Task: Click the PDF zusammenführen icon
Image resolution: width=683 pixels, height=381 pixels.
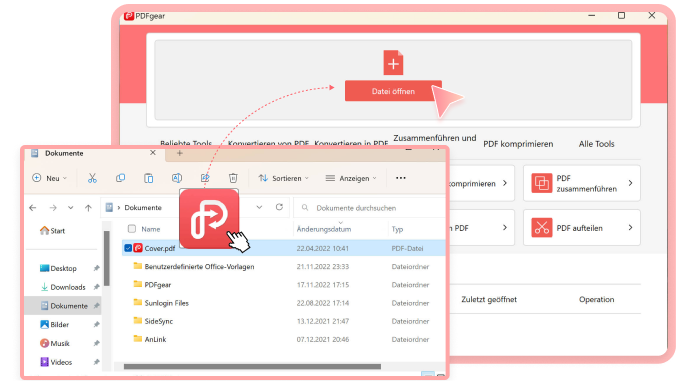Action: click(541, 183)
